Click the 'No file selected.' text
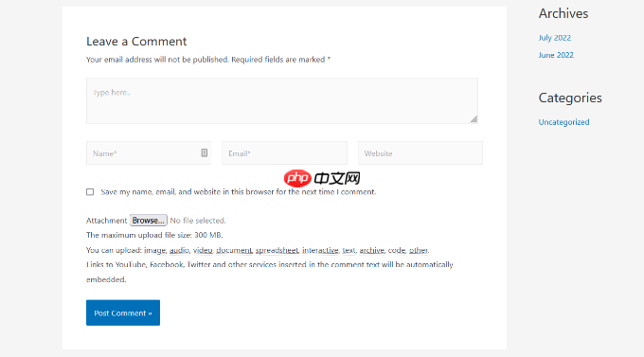Screen dimensions: 644x357 (x=198, y=221)
